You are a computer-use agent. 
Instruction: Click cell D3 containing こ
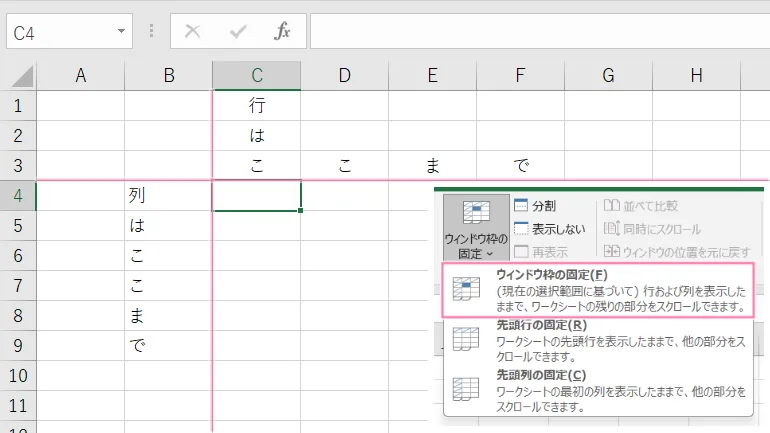345,165
